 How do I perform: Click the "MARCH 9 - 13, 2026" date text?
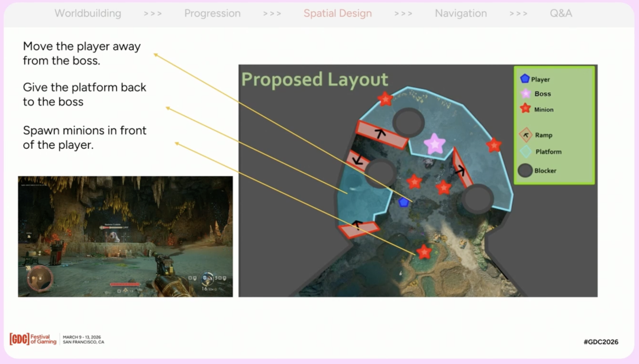pyautogui.click(x=82, y=337)
